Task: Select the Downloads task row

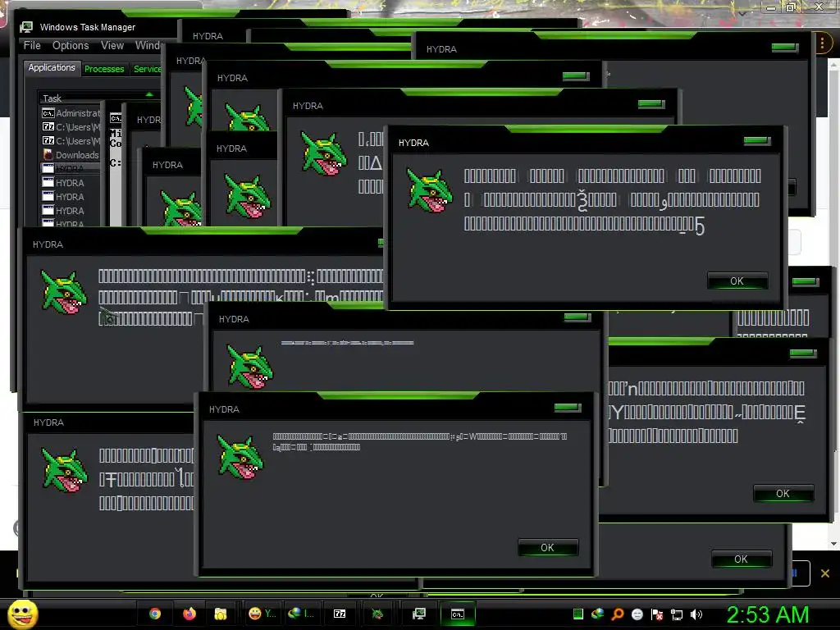Action: click(71, 155)
